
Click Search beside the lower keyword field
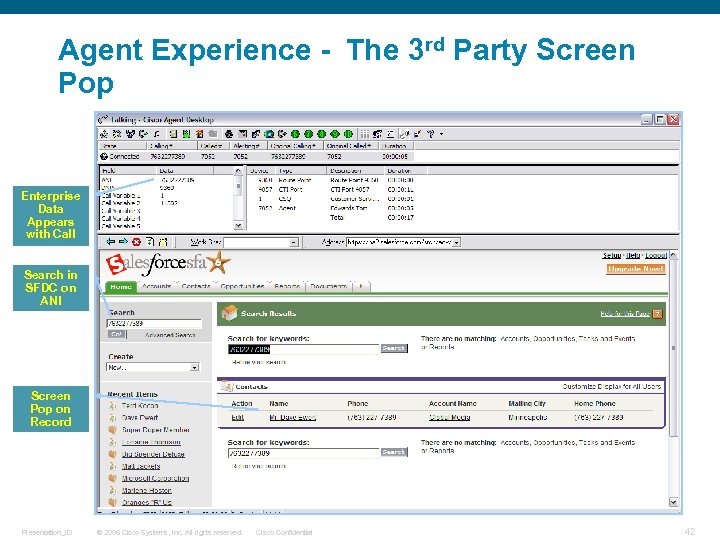point(394,452)
